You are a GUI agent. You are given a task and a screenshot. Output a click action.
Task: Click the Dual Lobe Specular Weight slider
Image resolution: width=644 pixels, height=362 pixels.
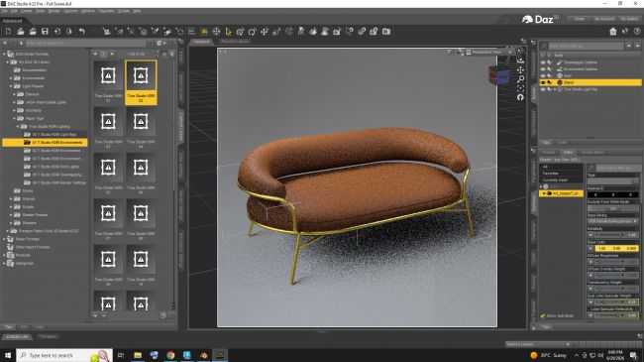point(615,302)
